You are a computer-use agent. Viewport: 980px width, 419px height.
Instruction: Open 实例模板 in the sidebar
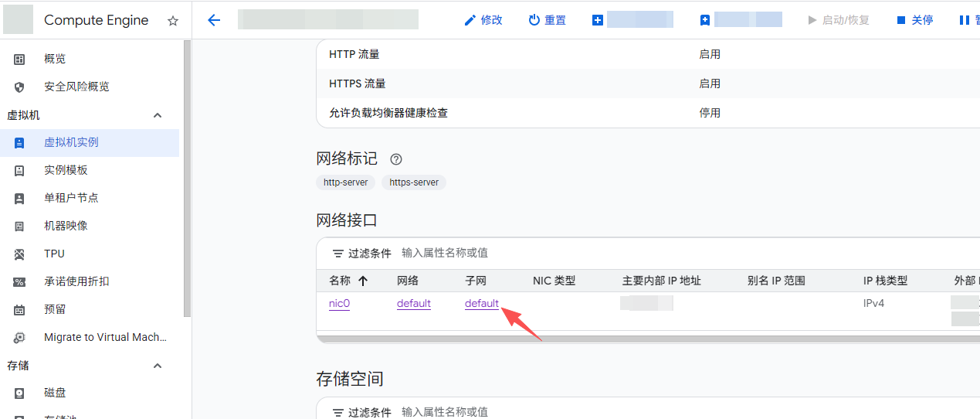66,170
